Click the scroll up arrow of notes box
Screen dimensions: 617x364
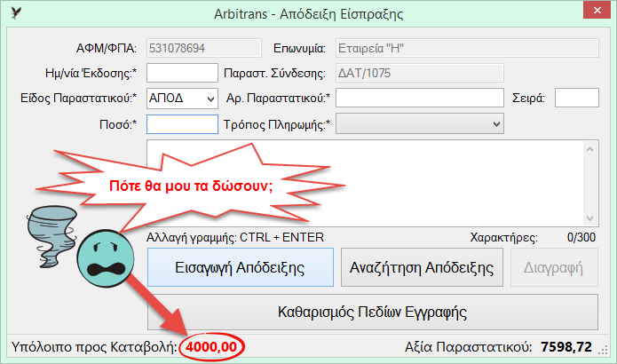tap(589, 149)
